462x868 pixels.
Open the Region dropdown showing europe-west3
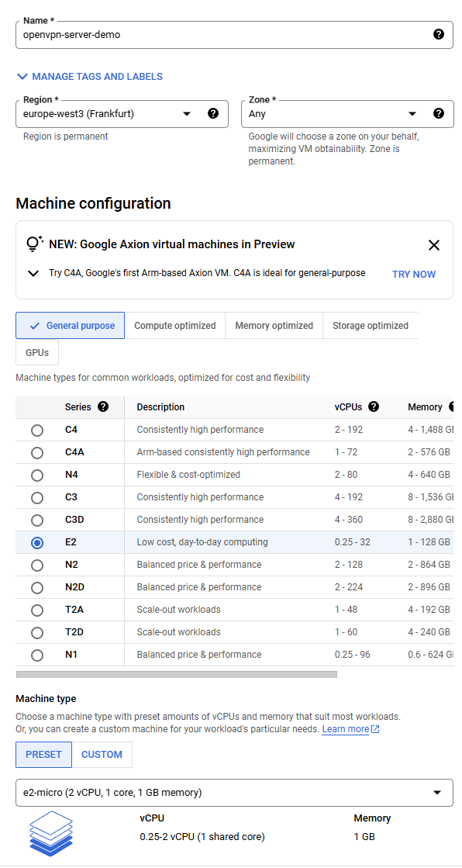pos(122,114)
